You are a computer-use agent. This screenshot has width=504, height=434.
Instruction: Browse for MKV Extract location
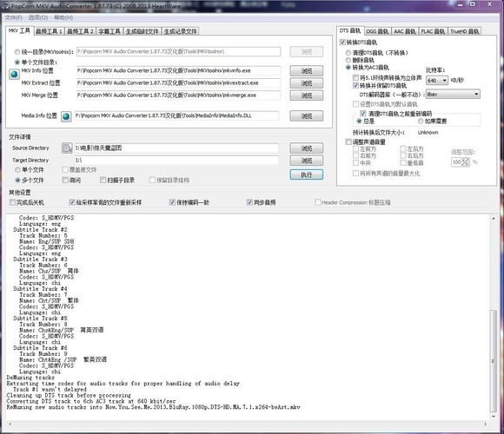point(307,83)
